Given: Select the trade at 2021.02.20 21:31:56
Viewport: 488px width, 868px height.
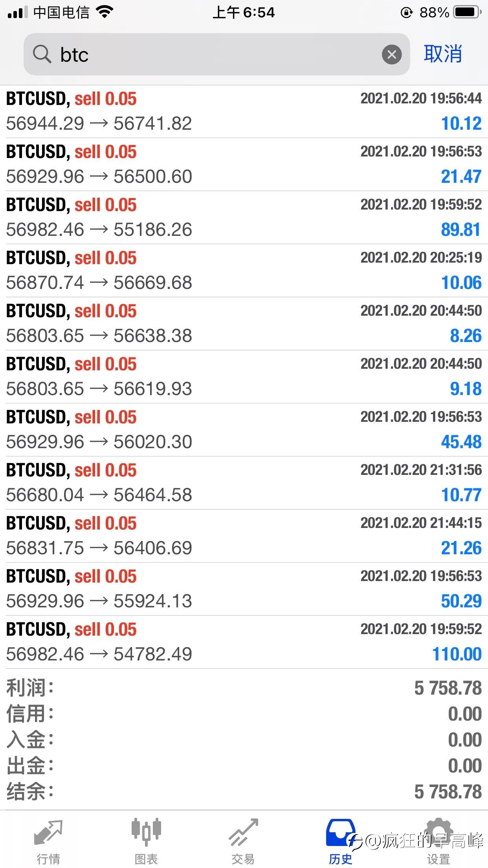Looking at the screenshot, I should tap(244, 483).
